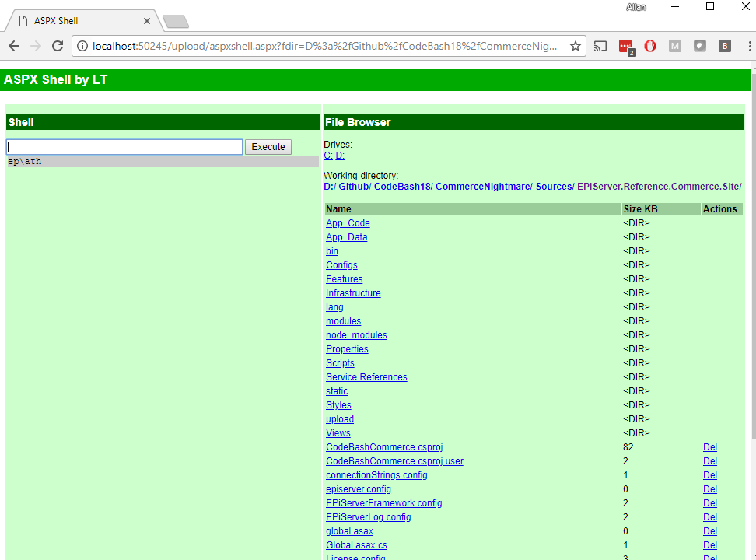Screen dimensions: 756x560
Task: Click the gray M extension icon
Action: (x=675, y=46)
